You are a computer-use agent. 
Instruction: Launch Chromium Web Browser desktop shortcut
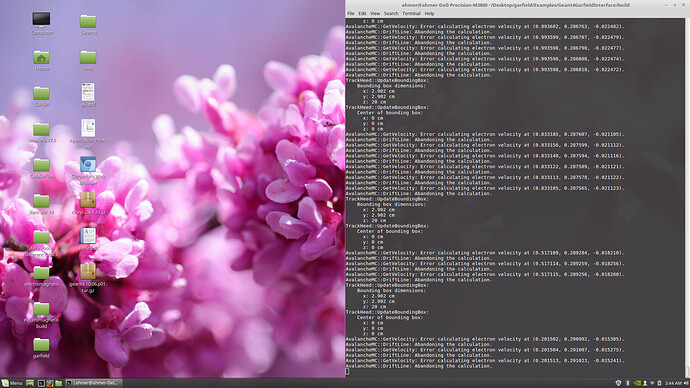pyautogui.click(x=88, y=169)
